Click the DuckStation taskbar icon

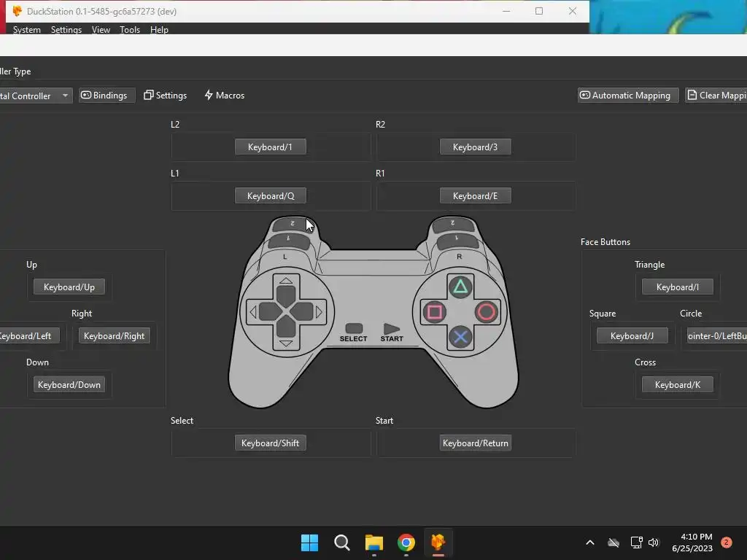pos(438,542)
